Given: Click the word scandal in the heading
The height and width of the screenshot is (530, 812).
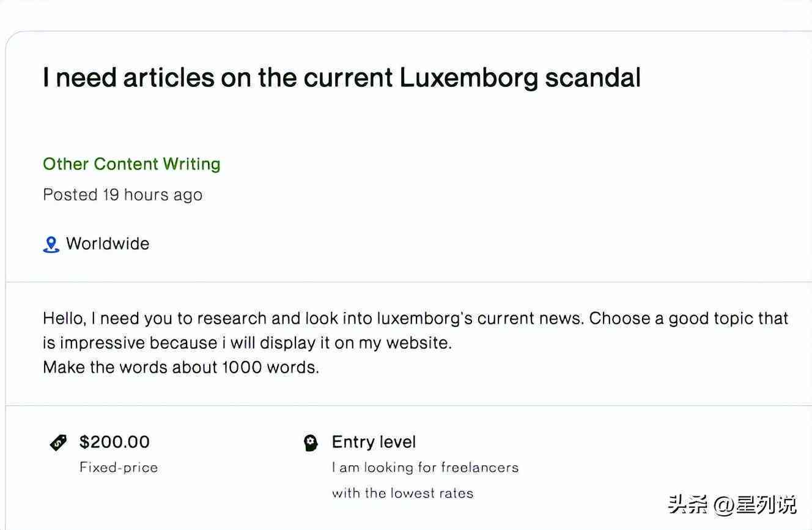Looking at the screenshot, I should [x=592, y=78].
